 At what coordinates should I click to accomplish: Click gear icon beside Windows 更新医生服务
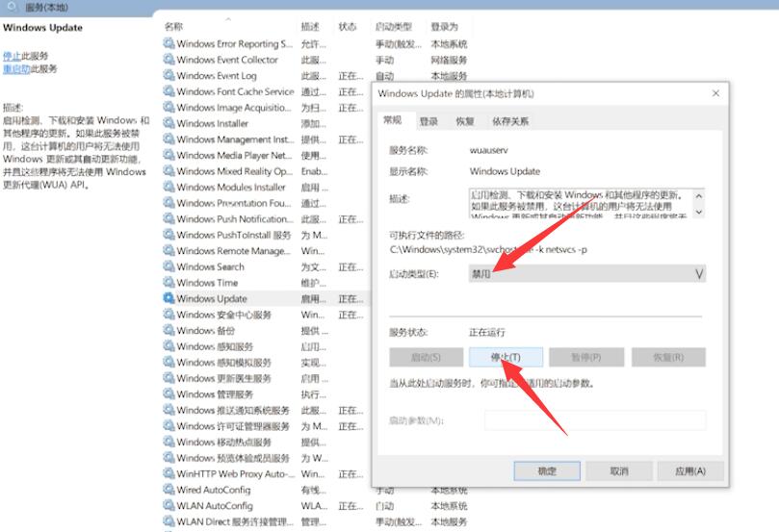pyautogui.click(x=169, y=378)
